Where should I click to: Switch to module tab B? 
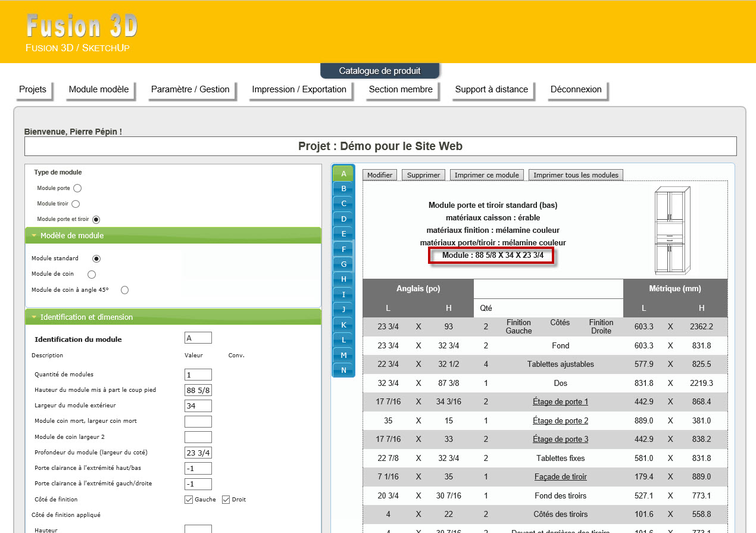pos(343,189)
